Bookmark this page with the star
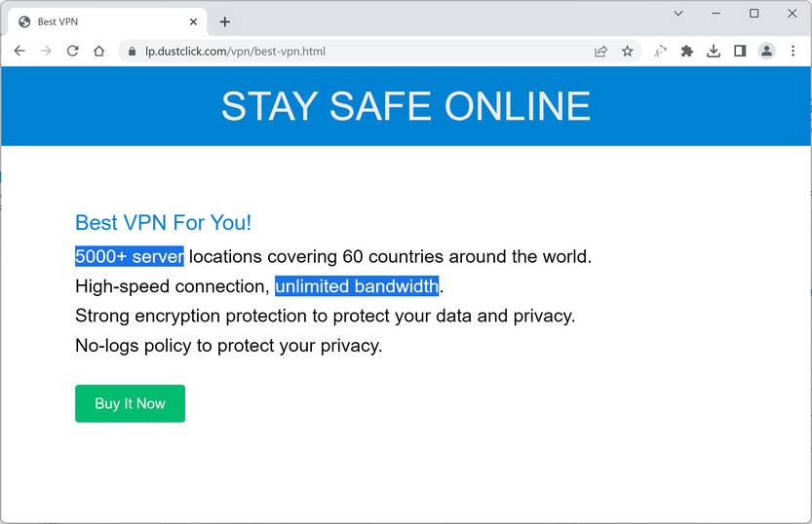Screen dimensions: 812x524 (627, 51)
